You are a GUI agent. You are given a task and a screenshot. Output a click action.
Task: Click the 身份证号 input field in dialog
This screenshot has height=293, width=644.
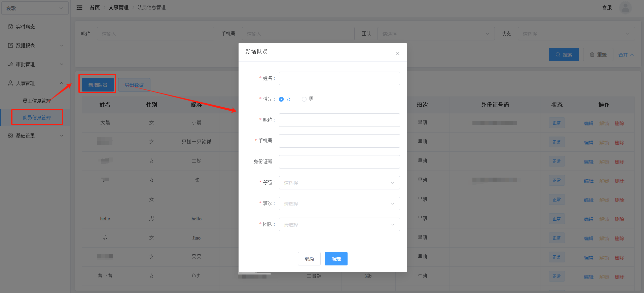339,162
